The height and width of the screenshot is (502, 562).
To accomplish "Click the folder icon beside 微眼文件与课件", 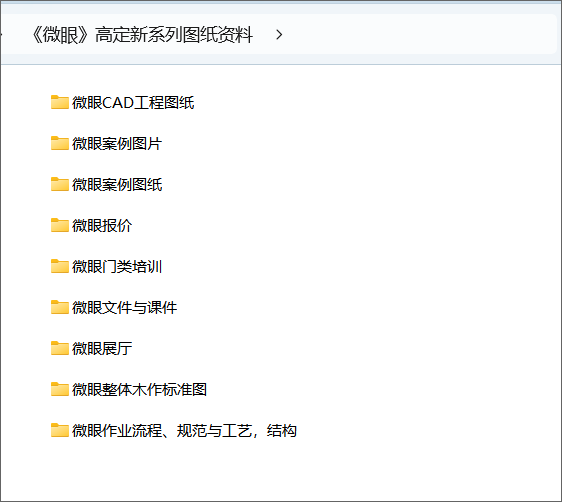I will 59,307.
